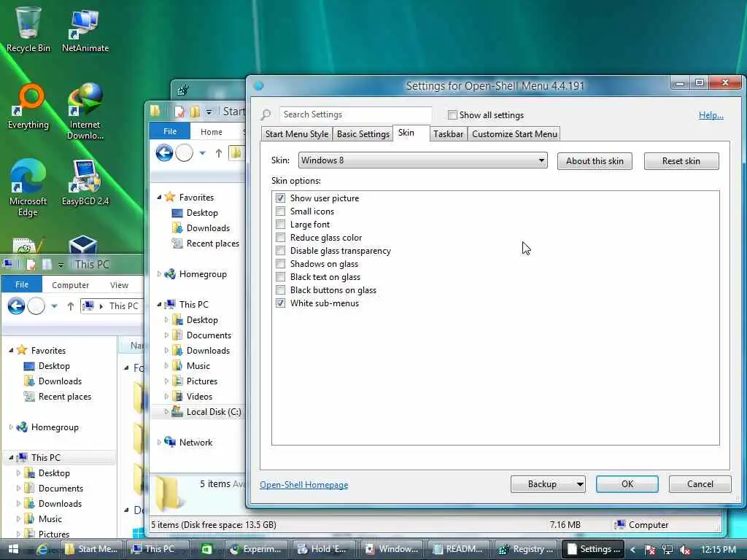This screenshot has height=560, width=747.
Task: Switch to the Registry taskbar button
Action: click(x=526, y=549)
